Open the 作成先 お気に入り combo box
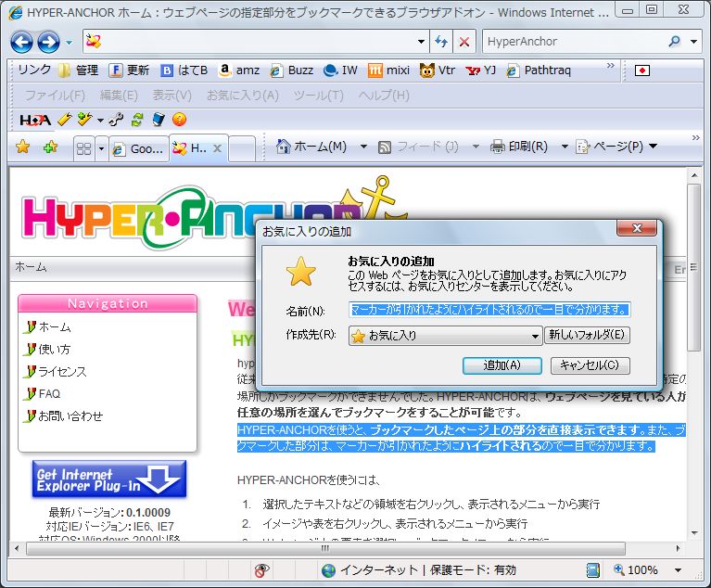The height and width of the screenshot is (588, 711). point(445,336)
